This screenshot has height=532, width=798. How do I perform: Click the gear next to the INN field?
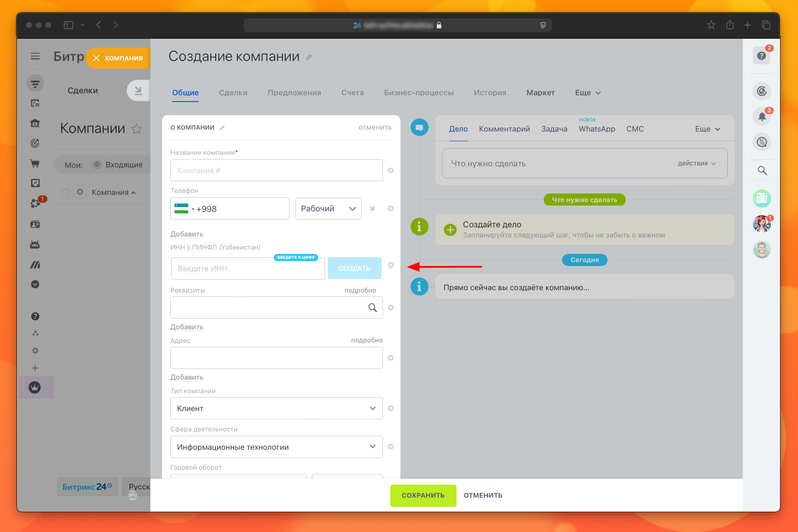391,265
